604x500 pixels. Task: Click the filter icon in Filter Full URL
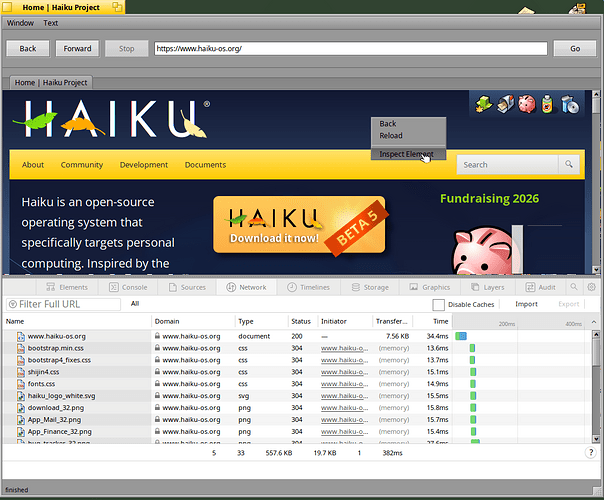point(13,304)
